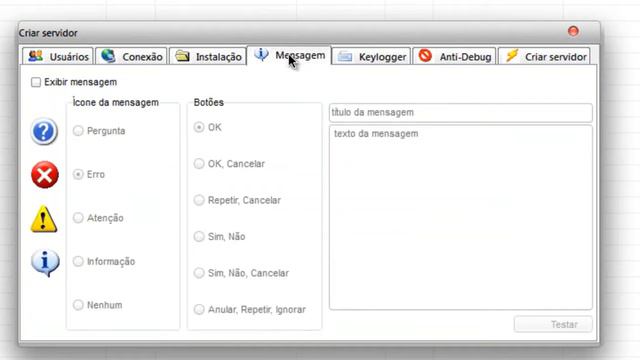Screen dimensions: 640x360
Task: Open the Usuários tab
Action: click(58, 56)
